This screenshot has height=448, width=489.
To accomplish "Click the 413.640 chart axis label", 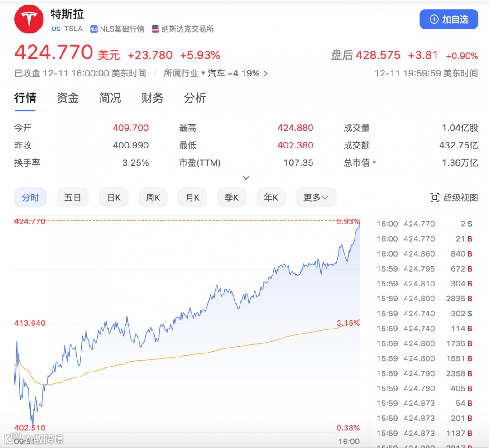I will [x=29, y=323].
